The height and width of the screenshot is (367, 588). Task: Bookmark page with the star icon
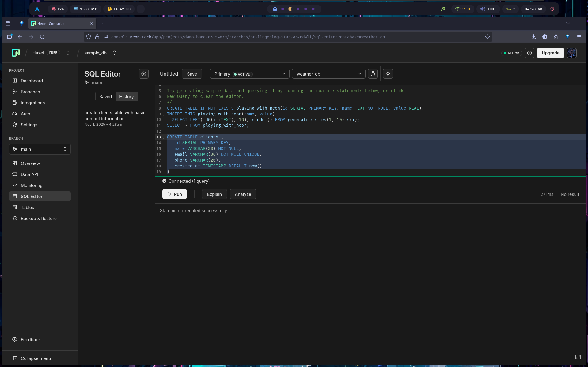(487, 37)
